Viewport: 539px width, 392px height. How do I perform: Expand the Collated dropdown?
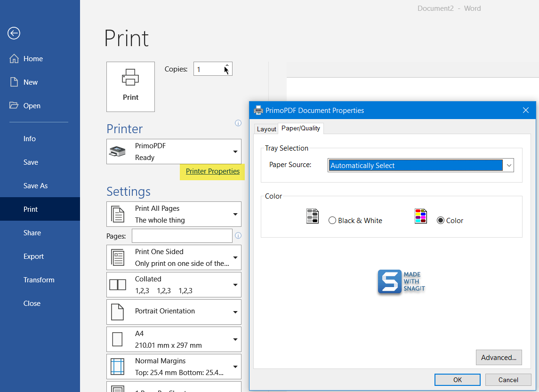click(235, 285)
